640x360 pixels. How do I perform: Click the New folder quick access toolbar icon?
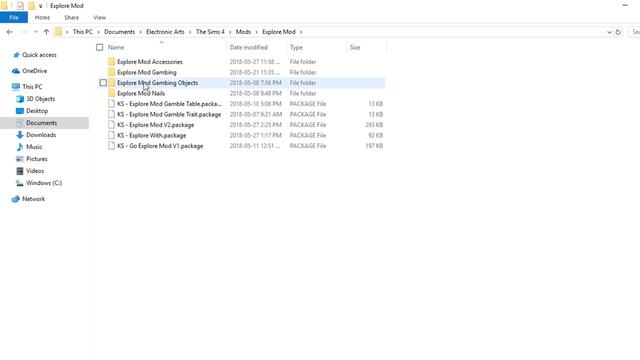(x=31, y=6)
